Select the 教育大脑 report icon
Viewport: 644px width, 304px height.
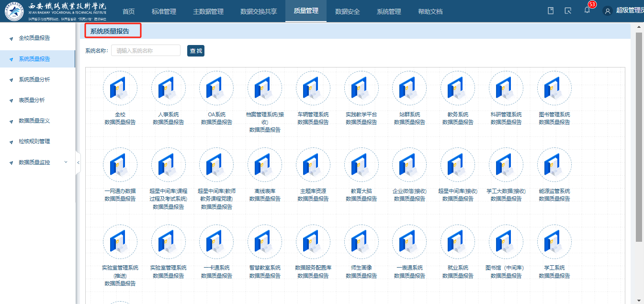coord(361,165)
